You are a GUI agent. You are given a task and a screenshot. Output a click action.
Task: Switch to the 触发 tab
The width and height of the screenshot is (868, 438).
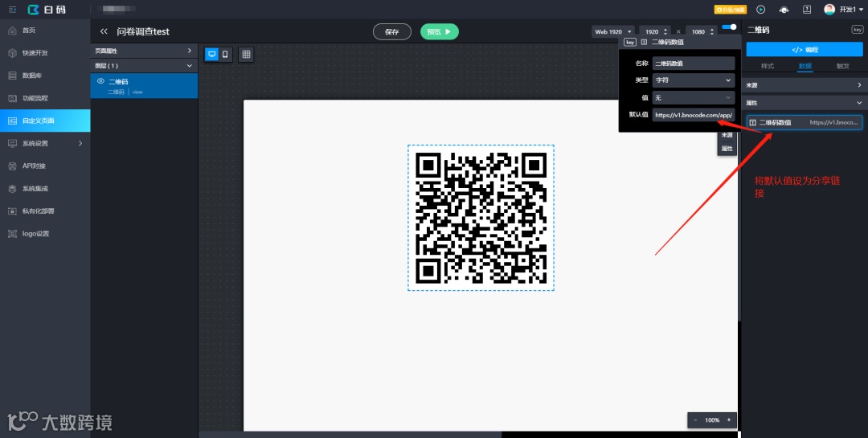(x=842, y=66)
